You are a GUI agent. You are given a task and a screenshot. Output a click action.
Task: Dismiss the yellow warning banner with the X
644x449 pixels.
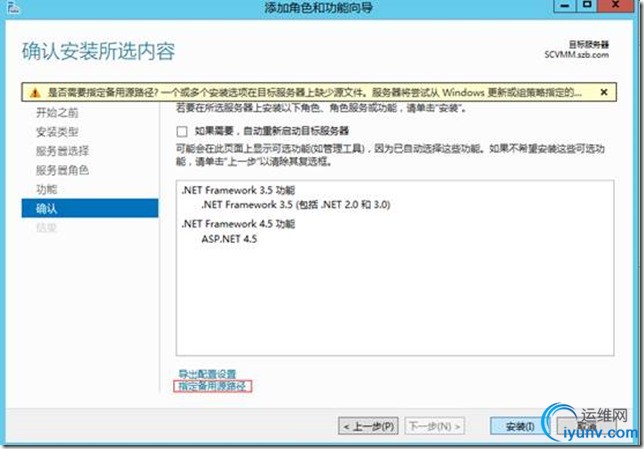(604, 92)
